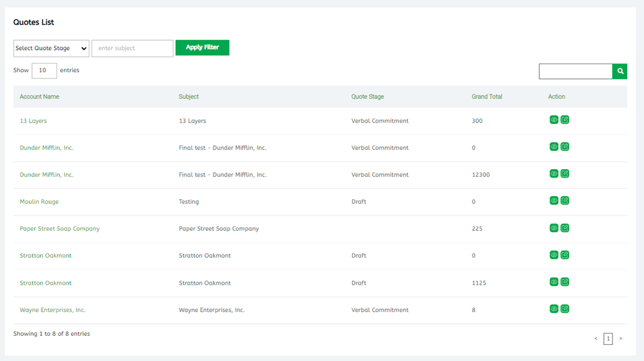The height and width of the screenshot is (361, 644).
Task: Go to the next pagination page arrow
Action: coord(621,339)
